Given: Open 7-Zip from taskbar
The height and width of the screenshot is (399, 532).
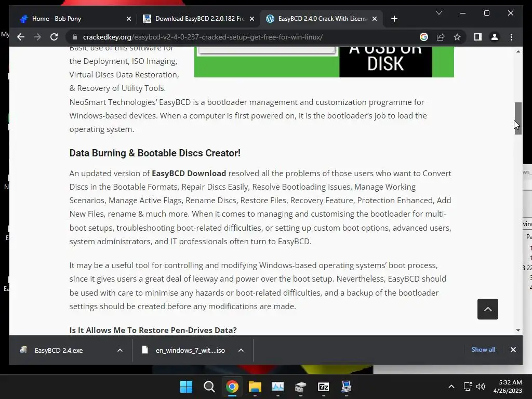Looking at the screenshot, I should [324, 387].
